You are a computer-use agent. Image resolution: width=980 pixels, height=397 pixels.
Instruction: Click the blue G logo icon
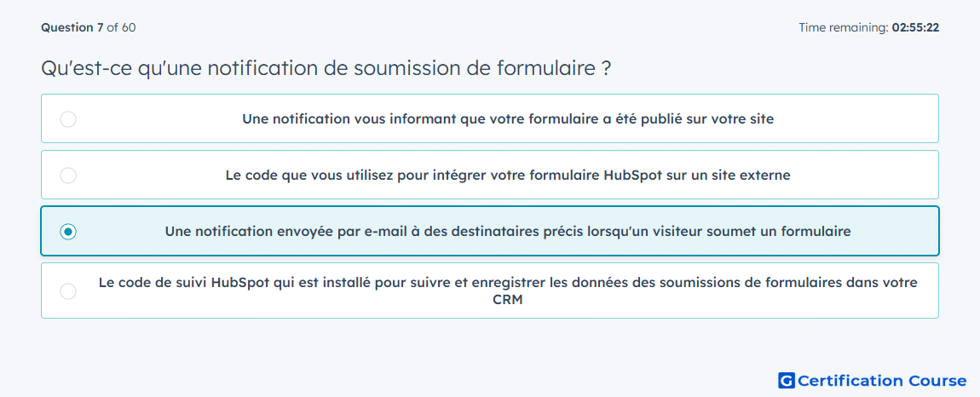click(787, 380)
